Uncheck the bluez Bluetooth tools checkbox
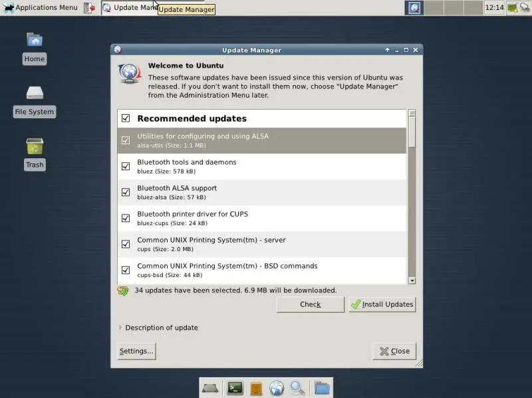Viewport: 532px width, 398px height. 126,166
